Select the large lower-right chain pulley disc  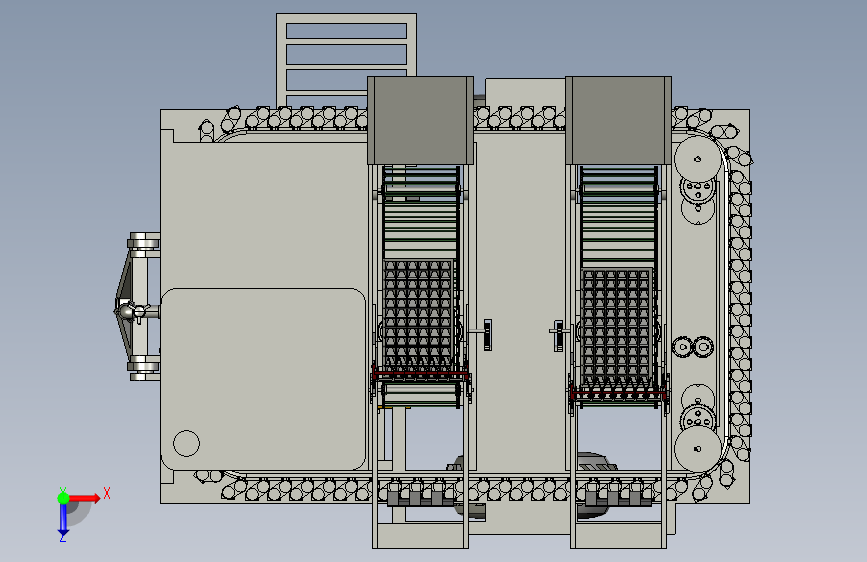698,449
